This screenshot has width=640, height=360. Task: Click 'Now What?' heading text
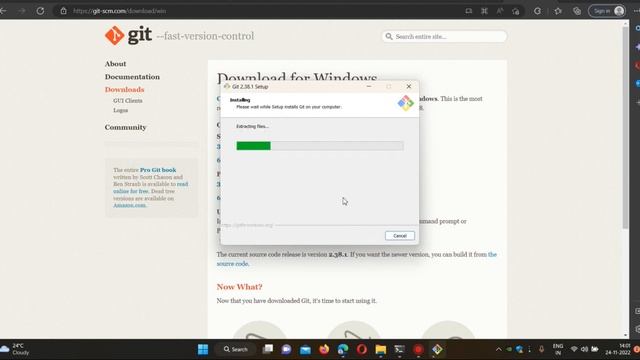pos(240,287)
